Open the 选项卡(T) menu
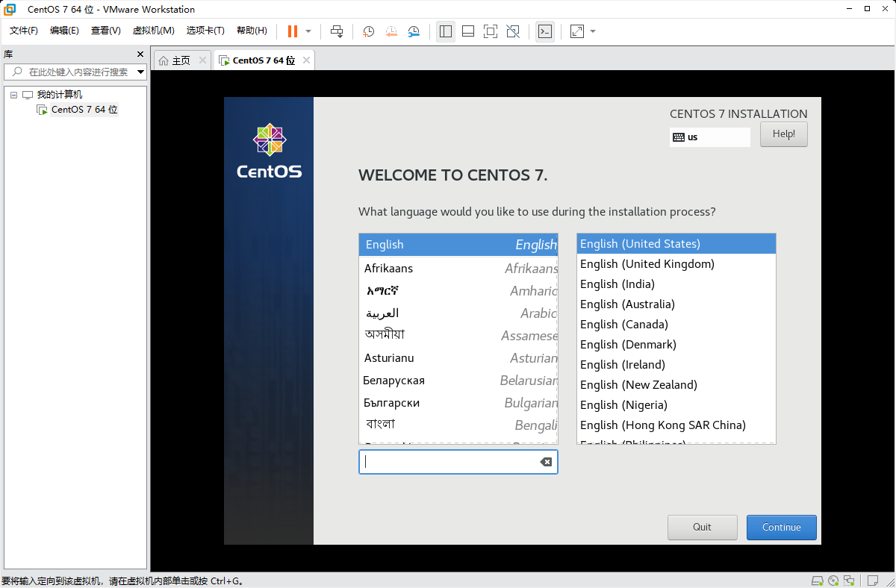896x588 pixels. pyautogui.click(x=205, y=31)
